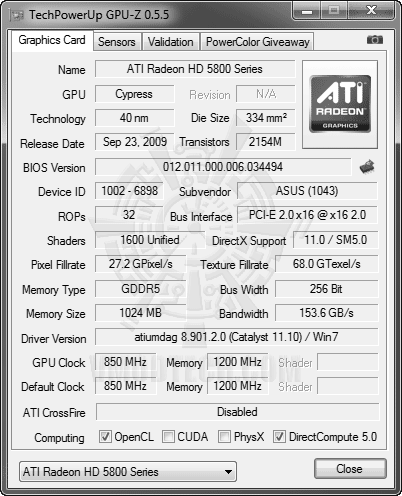Click the GPU-Z title bar app icon
This screenshot has width=402, height=496.
tap(17, 15)
